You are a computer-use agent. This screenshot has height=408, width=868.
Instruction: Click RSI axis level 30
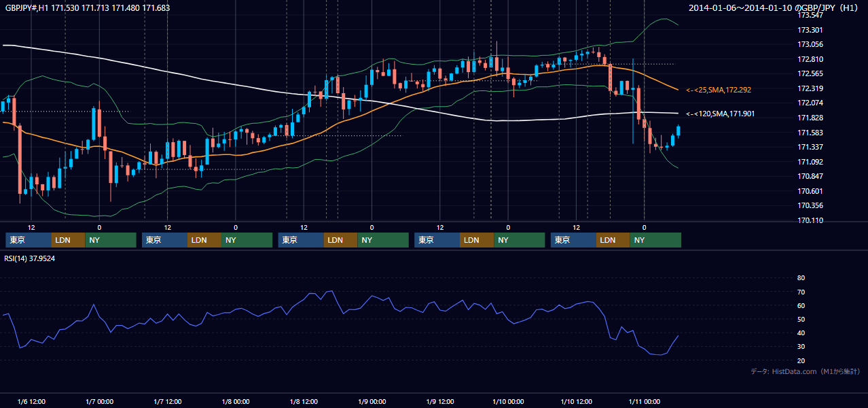tap(801, 347)
